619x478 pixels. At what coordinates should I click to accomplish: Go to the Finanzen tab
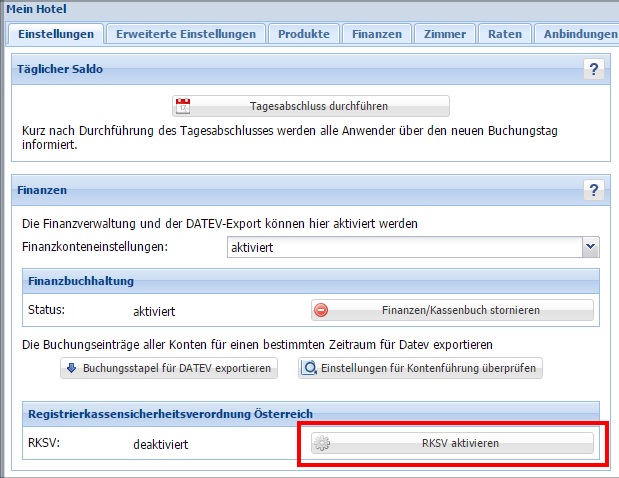376,34
